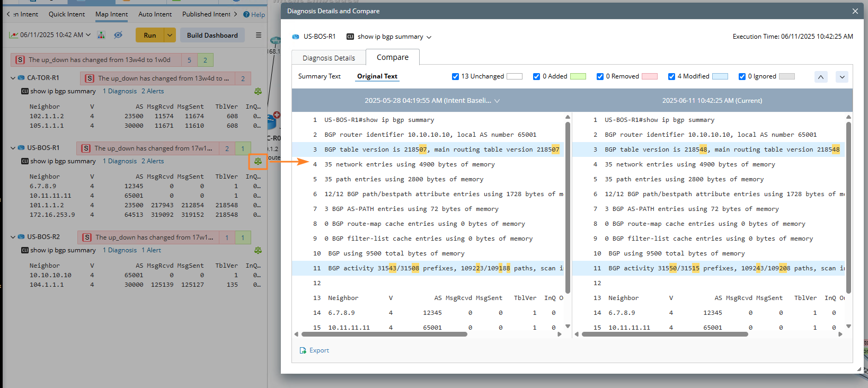Open the Published Intent tab
868x388 pixels.
coord(206,14)
